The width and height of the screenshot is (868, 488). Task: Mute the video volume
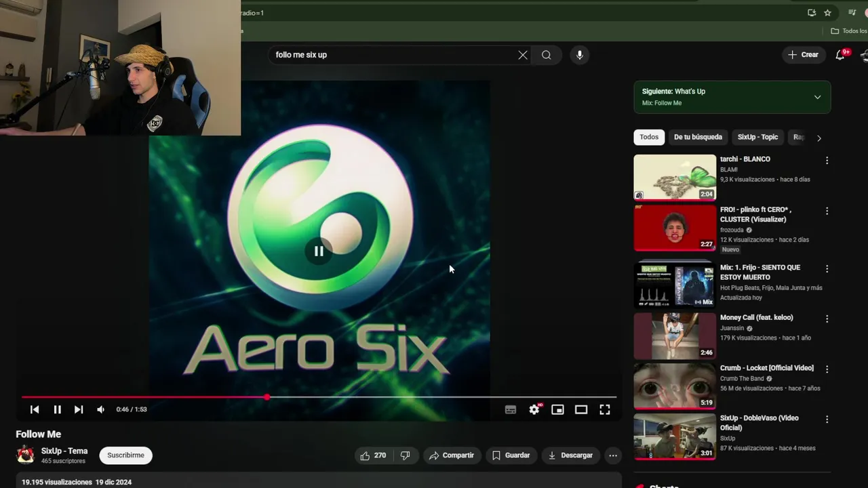(x=100, y=409)
